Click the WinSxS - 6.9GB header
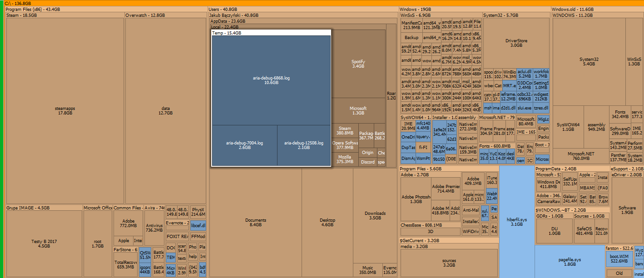Image resolution: width=644 pixels, height=278 pixels. pos(441,15)
